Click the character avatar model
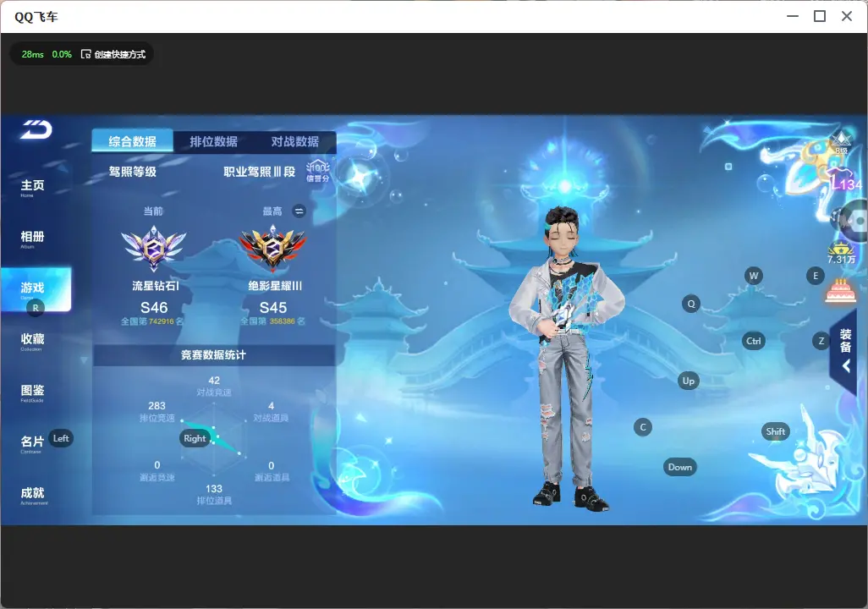The height and width of the screenshot is (609, 868). (568, 357)
